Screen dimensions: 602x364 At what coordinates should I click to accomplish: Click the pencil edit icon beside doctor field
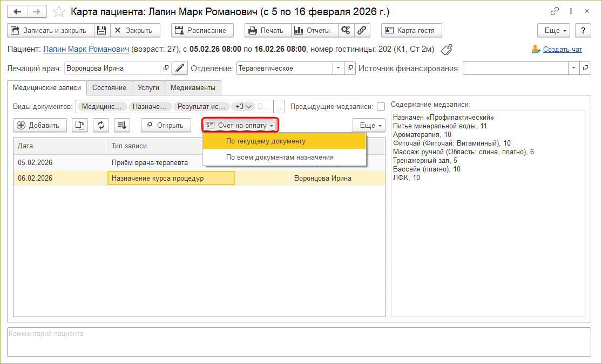click(180, 68)
